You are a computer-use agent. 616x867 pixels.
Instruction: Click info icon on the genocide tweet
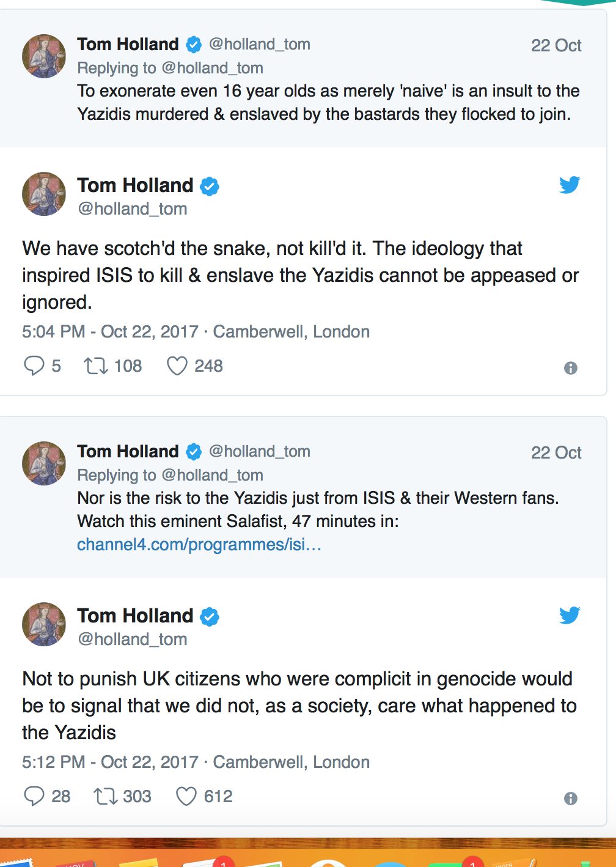tap(570, 799)
